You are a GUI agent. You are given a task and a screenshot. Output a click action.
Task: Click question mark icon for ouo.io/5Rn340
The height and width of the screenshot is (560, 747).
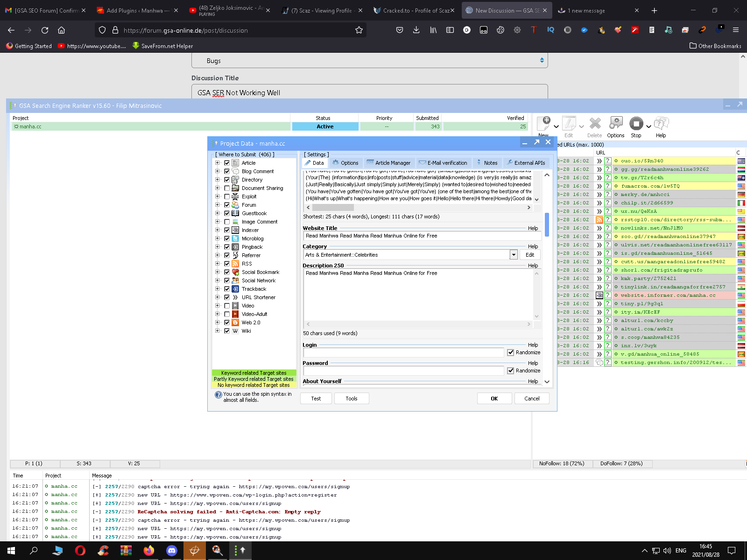click(608, 161)
